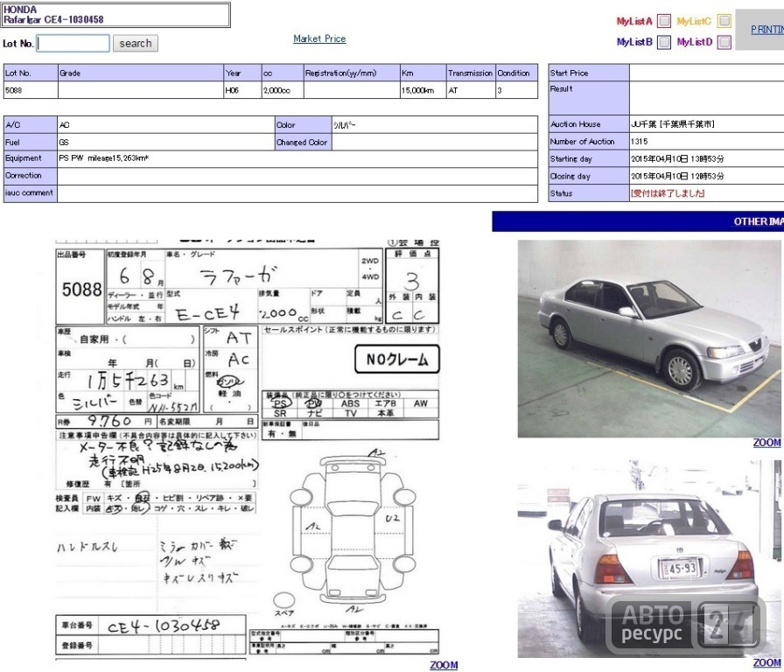Click the MyListD label text
Image resolution: width=784 pixels, height=672 pixels.
pos(695,42)
